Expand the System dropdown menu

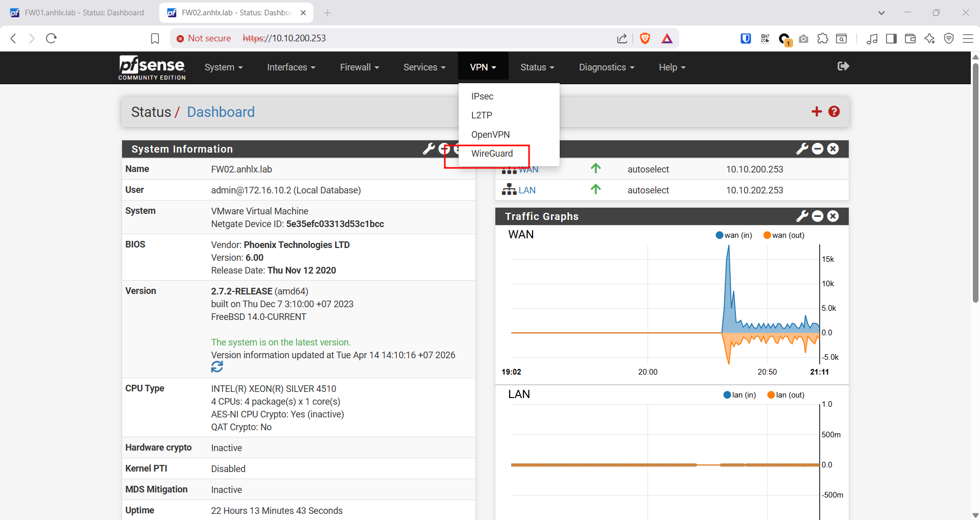[223, 67]
